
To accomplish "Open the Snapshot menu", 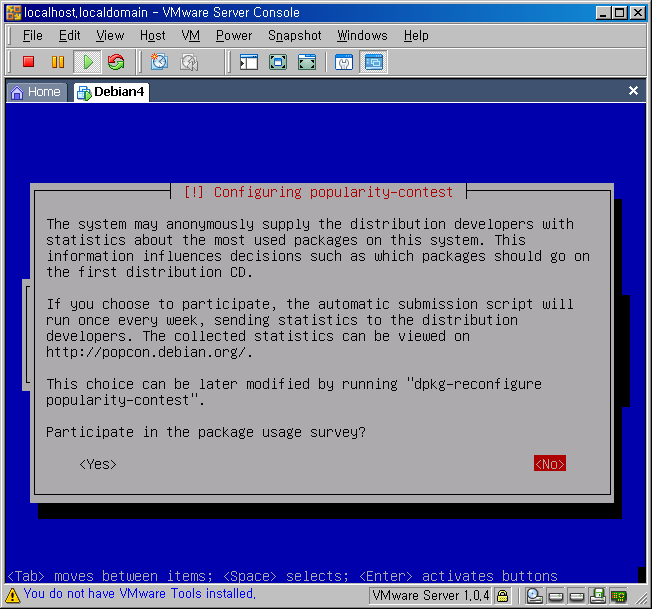I will tap(294, 35).
